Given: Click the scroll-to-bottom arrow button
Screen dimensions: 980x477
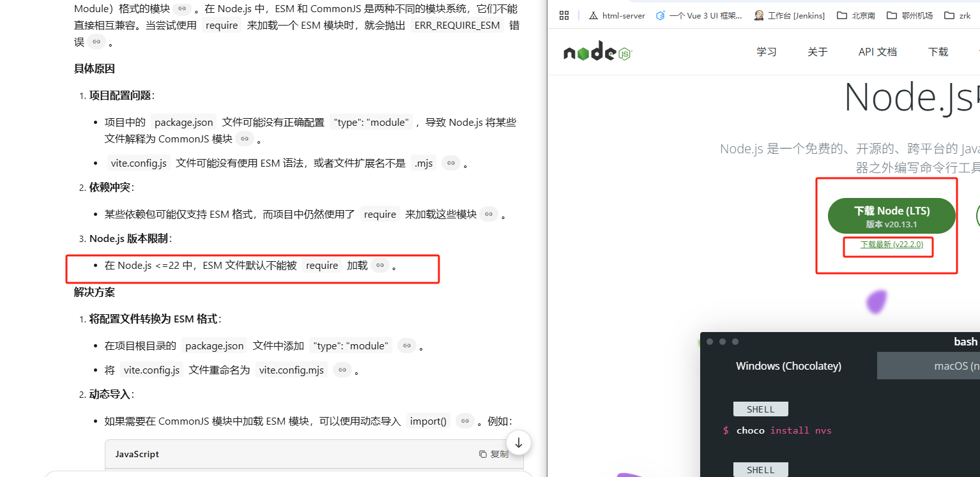Looking at the screenshot, I should (518, 442).
